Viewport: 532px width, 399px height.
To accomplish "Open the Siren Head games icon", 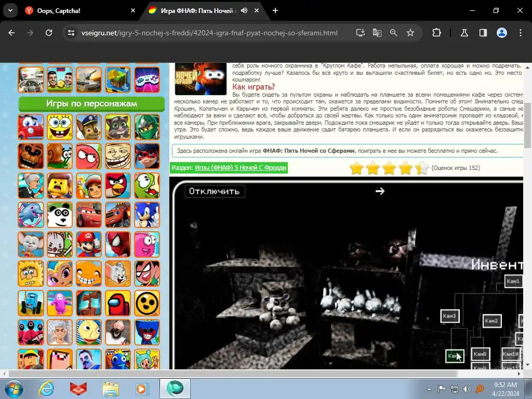I will pyautogui.click(x=89, y=303).
